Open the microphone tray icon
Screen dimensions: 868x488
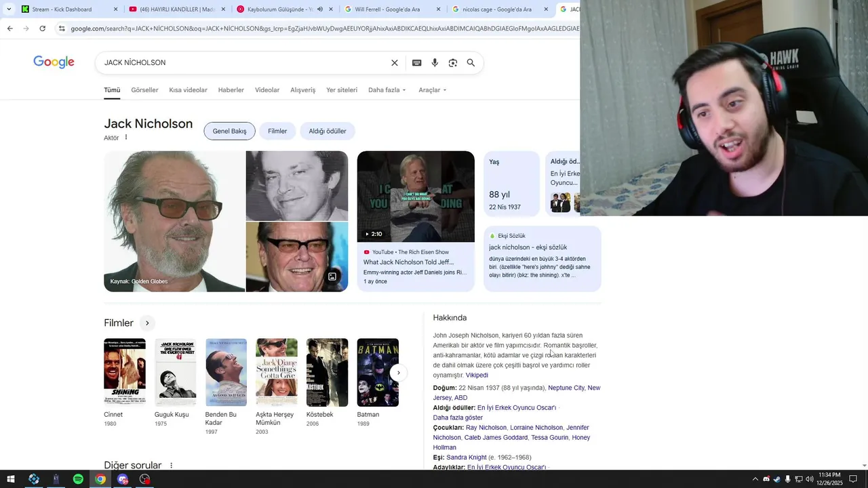point(788,479)
